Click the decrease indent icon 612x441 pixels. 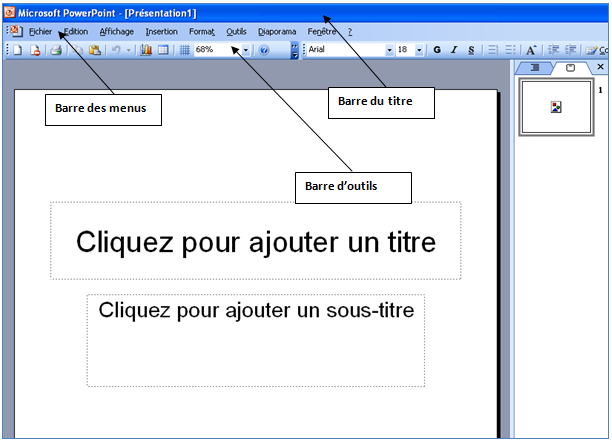(553, 50)
